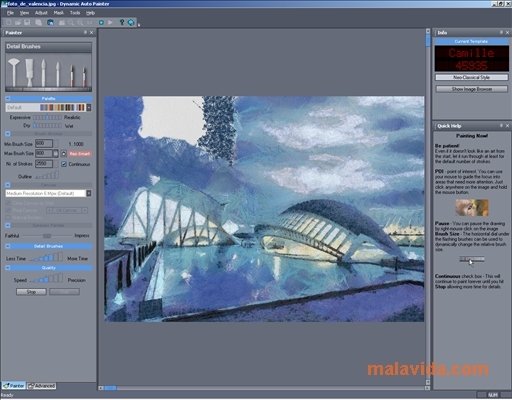Pin the Info panel
Viewport: 512px width, 400px height.
click(x=501, y=32)
